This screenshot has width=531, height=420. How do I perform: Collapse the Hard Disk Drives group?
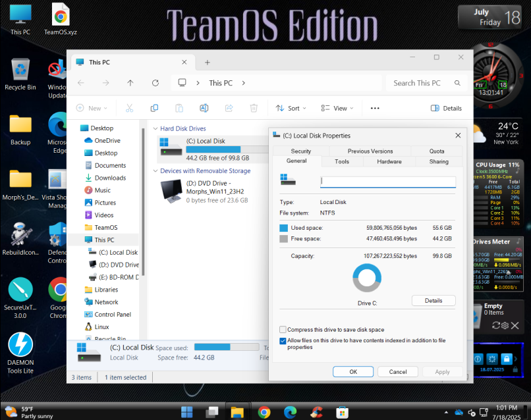[x=155, y=128]
